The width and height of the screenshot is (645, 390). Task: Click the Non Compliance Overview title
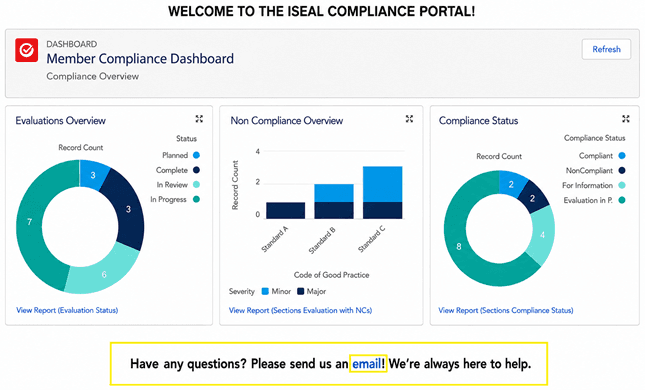point(287,121)
